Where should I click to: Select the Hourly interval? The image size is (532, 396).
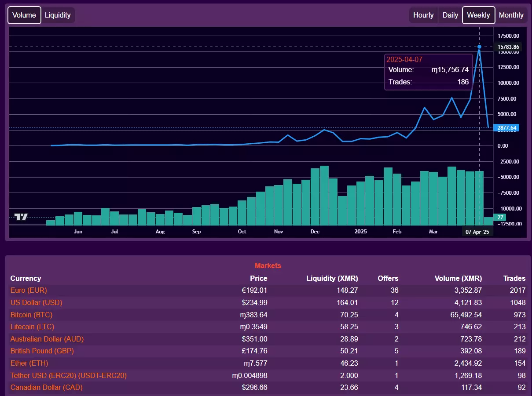click(x=423, y=15)
